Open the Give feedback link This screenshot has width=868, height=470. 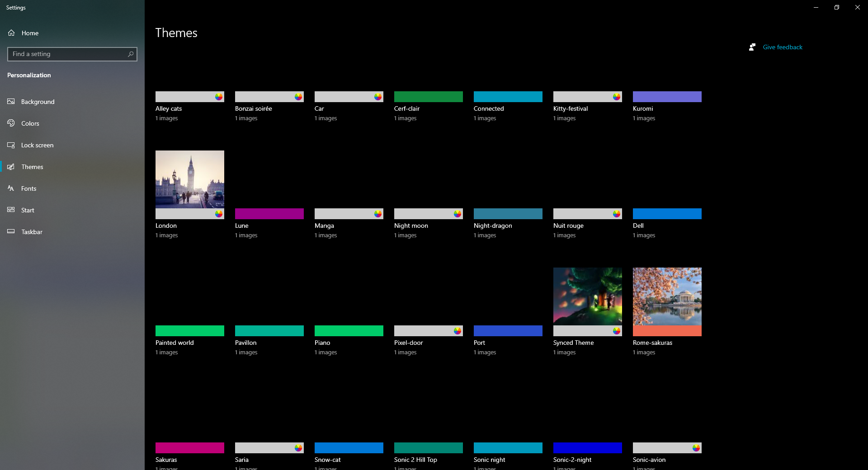click(783, 47)
